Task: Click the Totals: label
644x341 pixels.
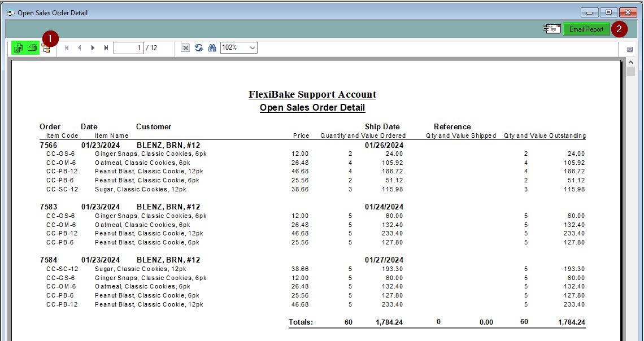Action: 301,322
